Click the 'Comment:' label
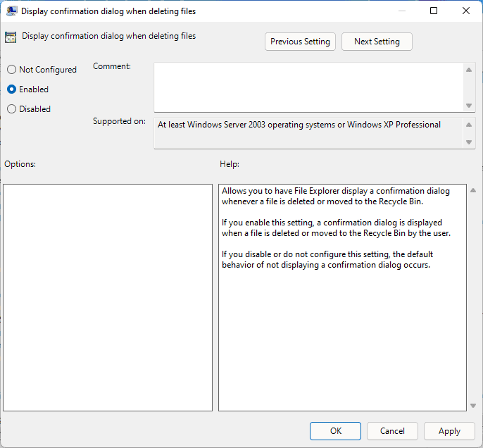The image size is (483, 448). (112, 66)
